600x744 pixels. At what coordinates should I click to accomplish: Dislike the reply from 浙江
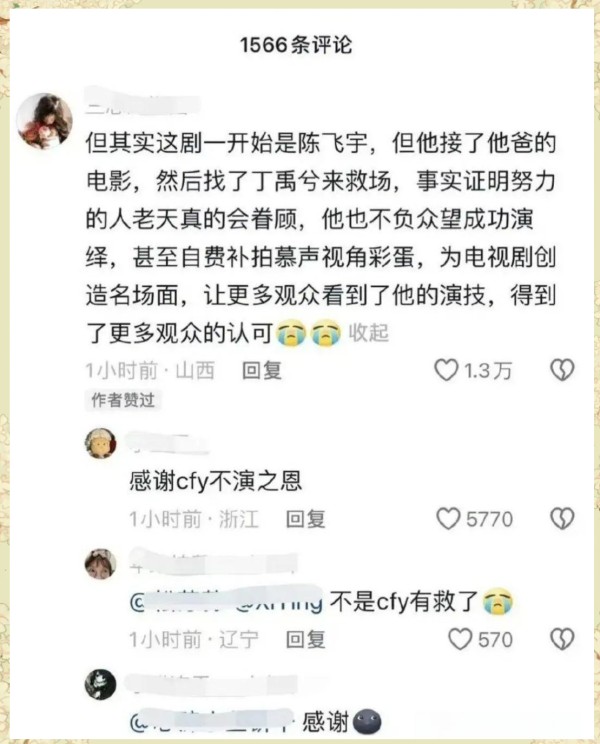point(562,519)
